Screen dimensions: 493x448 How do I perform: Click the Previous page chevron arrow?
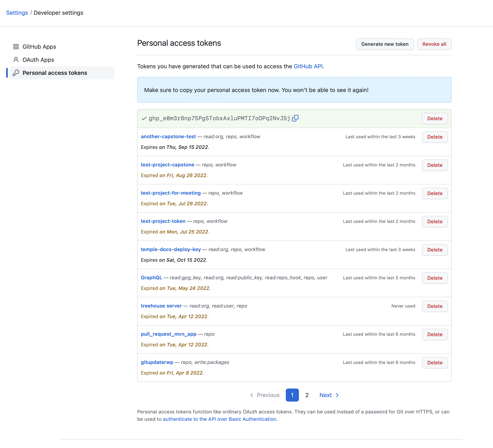coord(252,395)
